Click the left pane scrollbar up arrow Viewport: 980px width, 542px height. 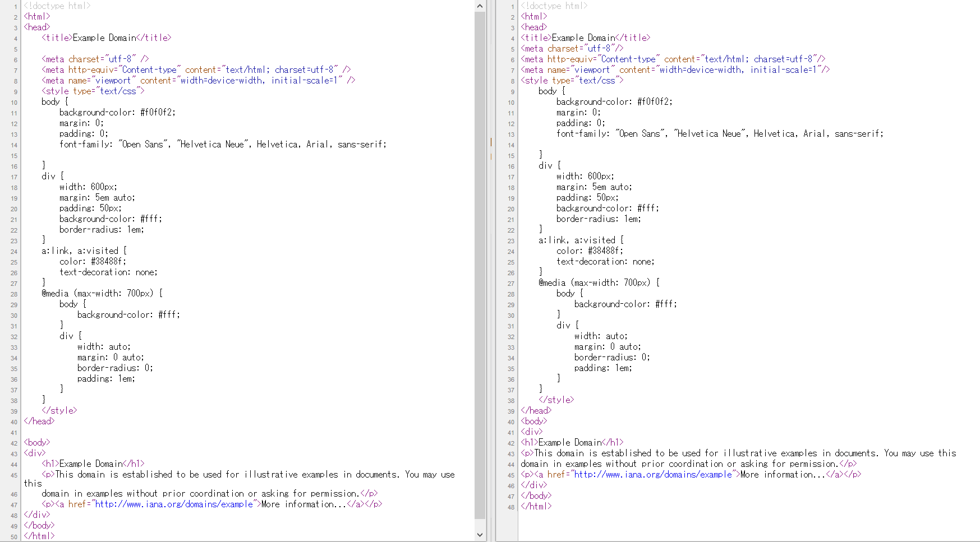(x=480, y=6)
